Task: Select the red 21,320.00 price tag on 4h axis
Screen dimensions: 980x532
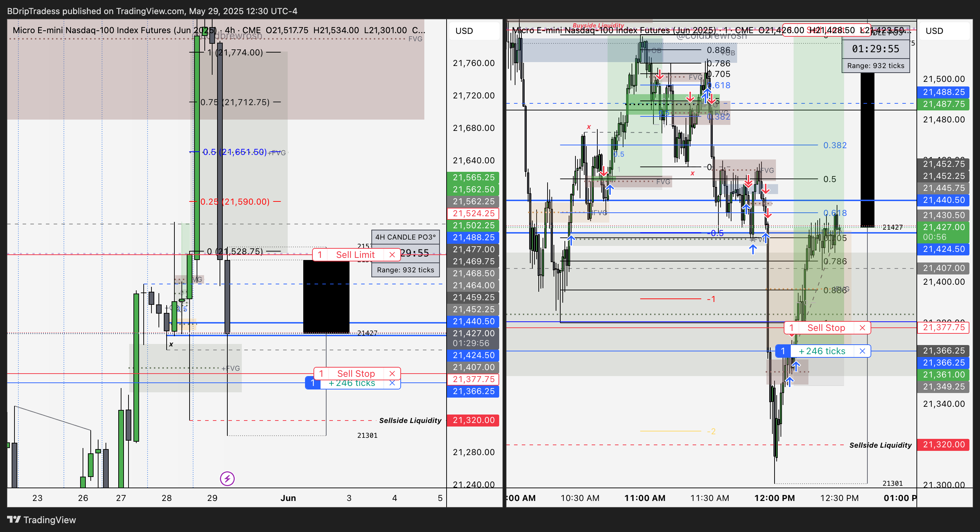Action: [x=473, y=420]
